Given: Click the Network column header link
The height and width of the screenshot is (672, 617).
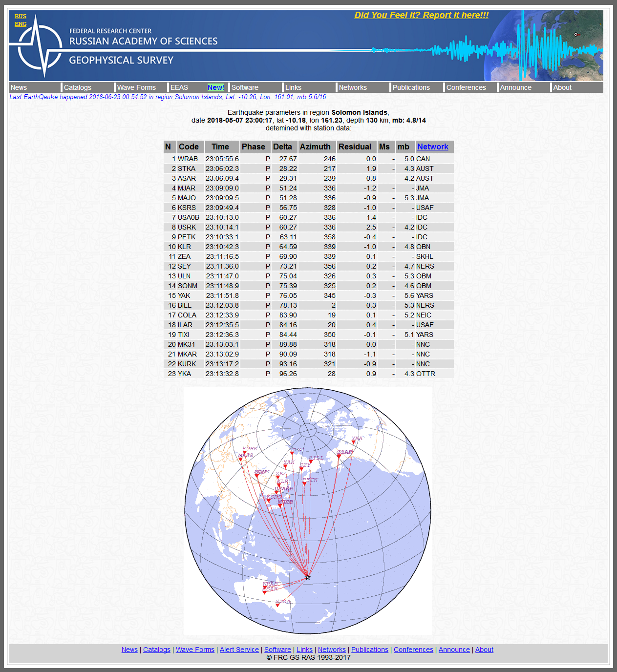Looking at the screenshot, I should pyautogui.click(x=432, y=147).
